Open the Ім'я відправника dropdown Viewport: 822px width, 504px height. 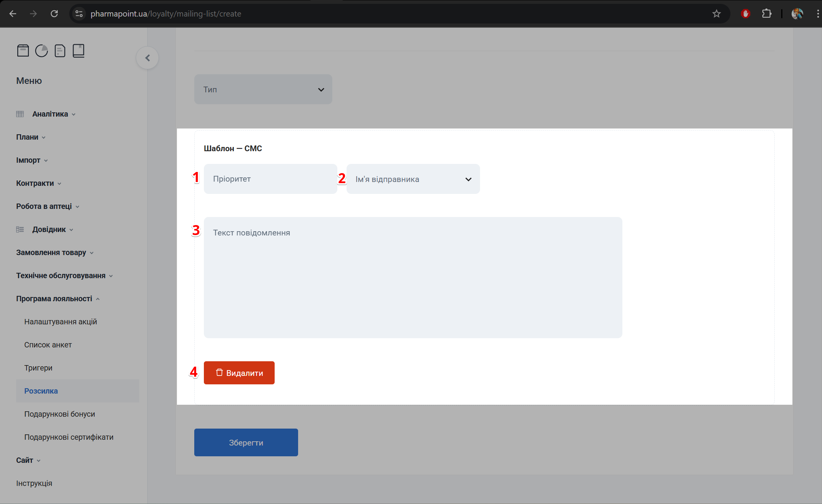(413, 179)
